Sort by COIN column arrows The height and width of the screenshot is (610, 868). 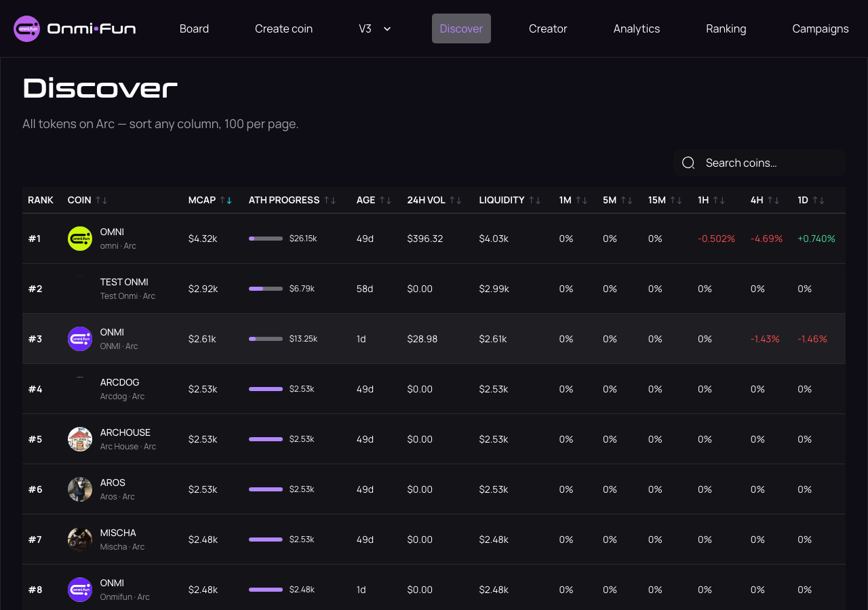coord(102,200)
